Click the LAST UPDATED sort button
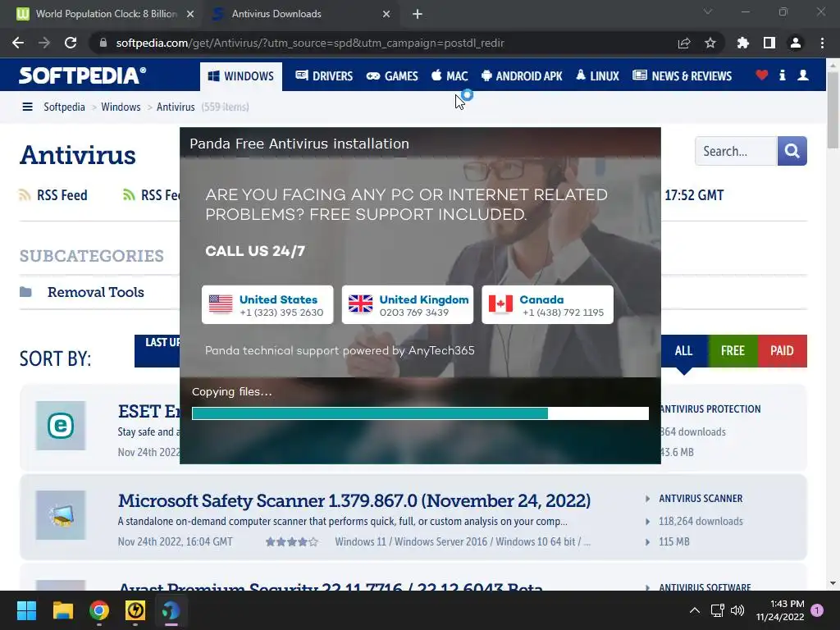The height and width of the screenshot is (630, 840). coord(157,351)
